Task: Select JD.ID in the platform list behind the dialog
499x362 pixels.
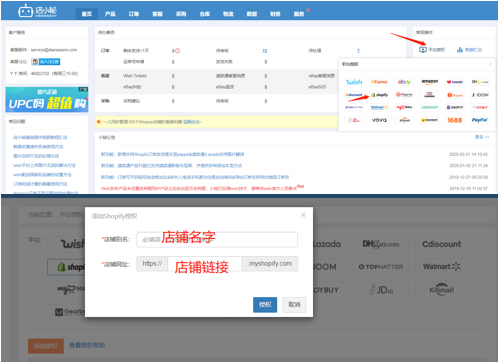Action: click(381, 290)
